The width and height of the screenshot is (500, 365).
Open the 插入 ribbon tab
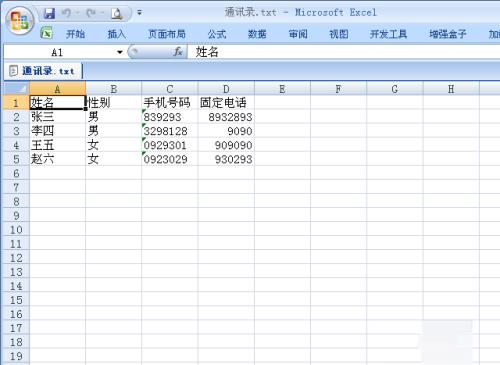click(x=116, y=34)
